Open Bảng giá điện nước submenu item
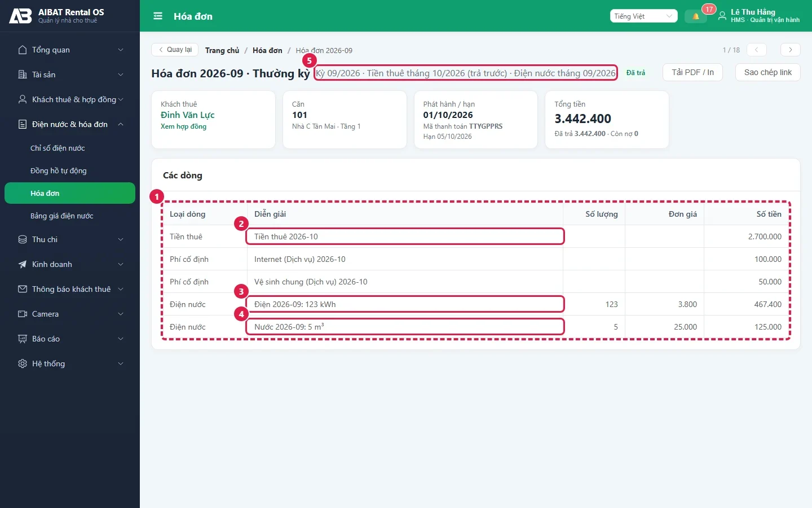The width and height of the screenshot is (812, 508). (x=70, y=216)
